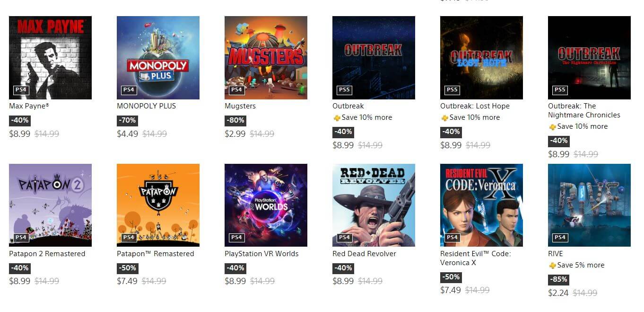This screenshot has height=312, width=644.
Task: Click the -85% discount badge for RIVE
Action: [558, 279]
